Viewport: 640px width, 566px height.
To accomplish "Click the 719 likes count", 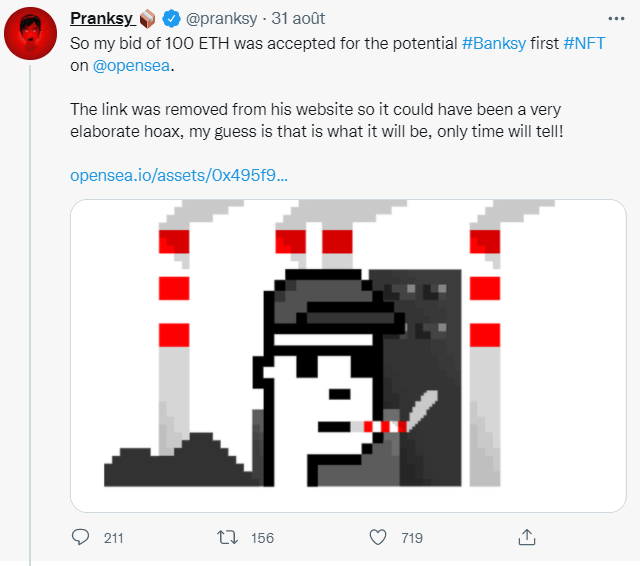I will tap(411, 538).
